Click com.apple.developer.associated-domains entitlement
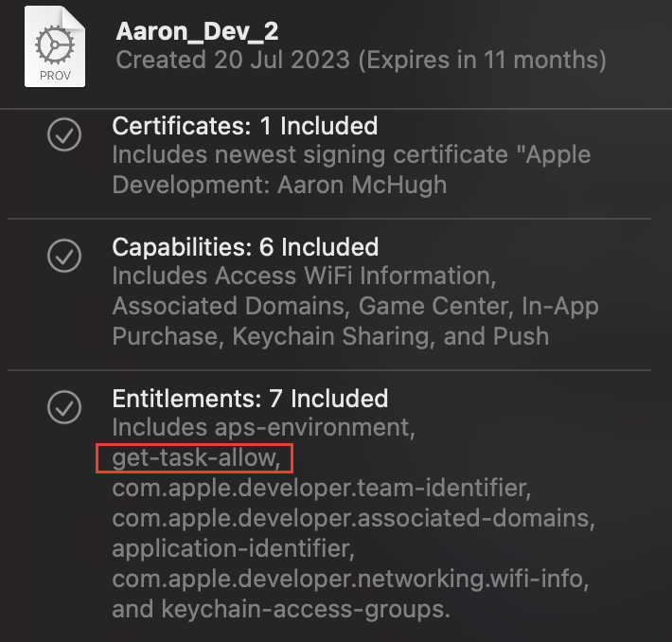The height and width of the screenshot is (642, 672). (x=354, y=518)
